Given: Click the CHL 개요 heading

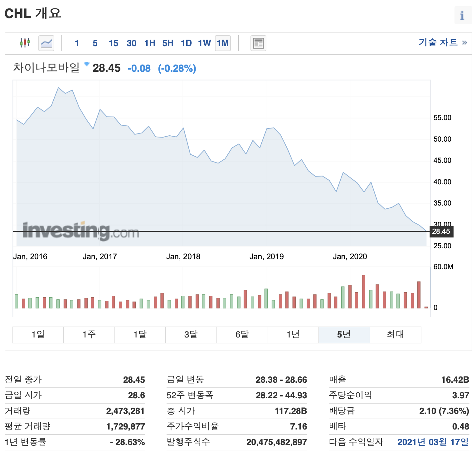Looking at the screenshot, I should pos(33,13).
